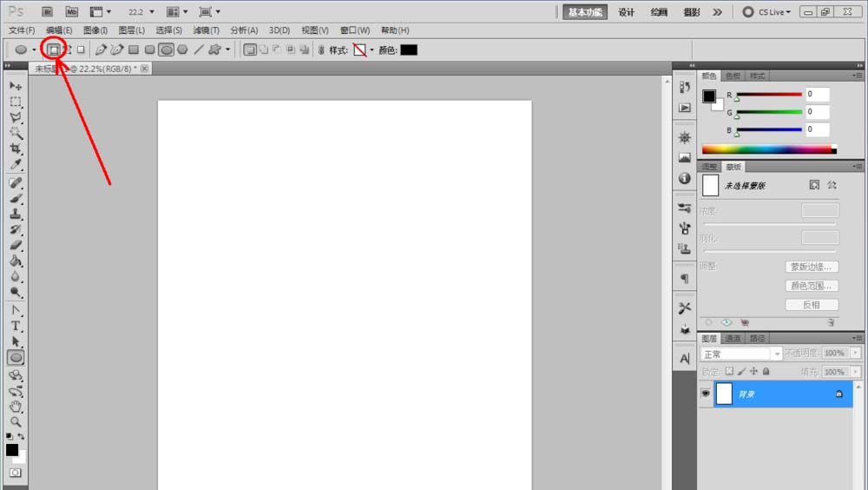Select the Paint Bucket tool
The image size is (868, 490).
[x=16, y=261]
